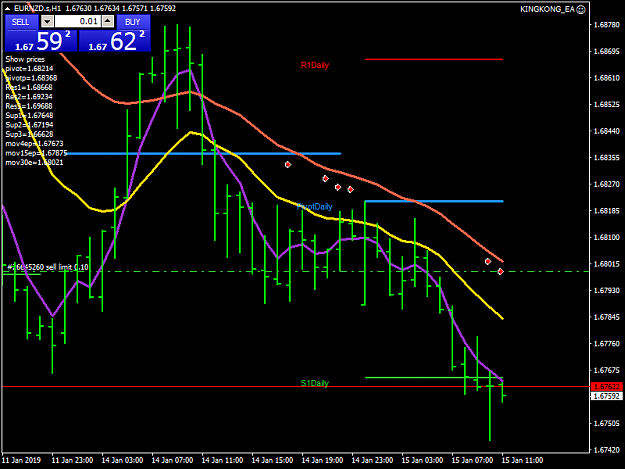The width and height of the screenshot is (625, 469).
Task: Click the sell price 1.67 59 tile
Action: pyautogui.click(x=41, y=41)
